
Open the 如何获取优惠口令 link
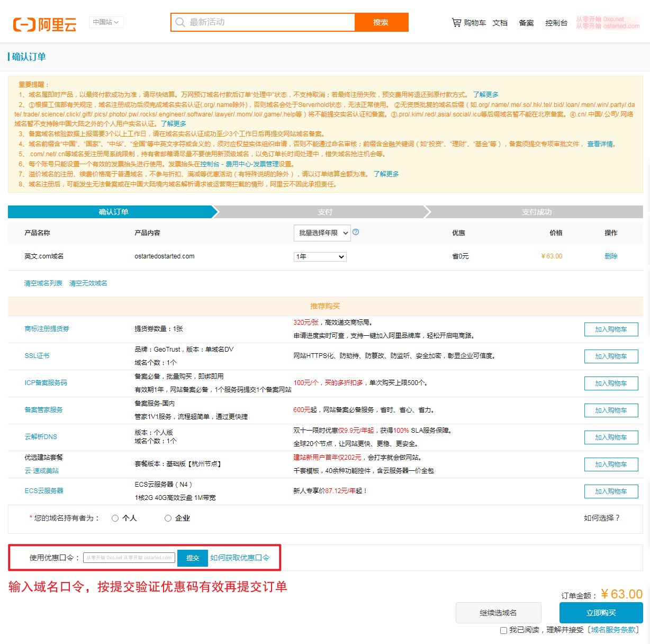pos(240,558)
